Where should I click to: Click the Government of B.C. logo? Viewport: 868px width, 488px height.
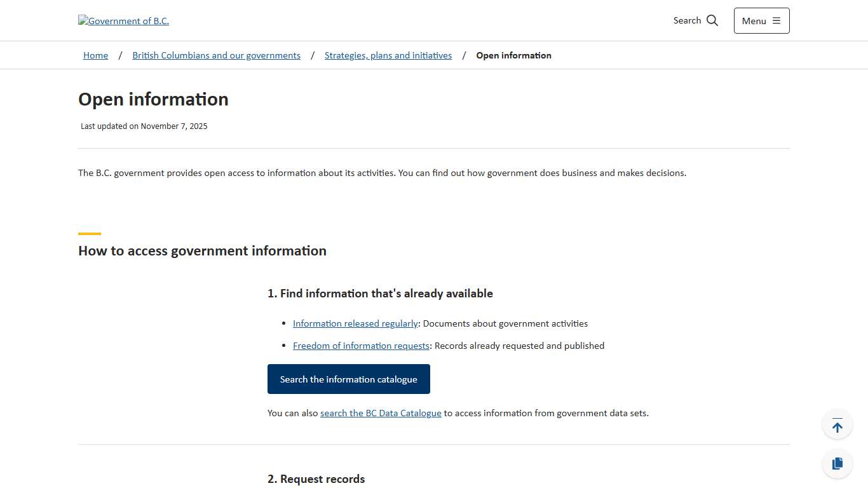[123, 21]
